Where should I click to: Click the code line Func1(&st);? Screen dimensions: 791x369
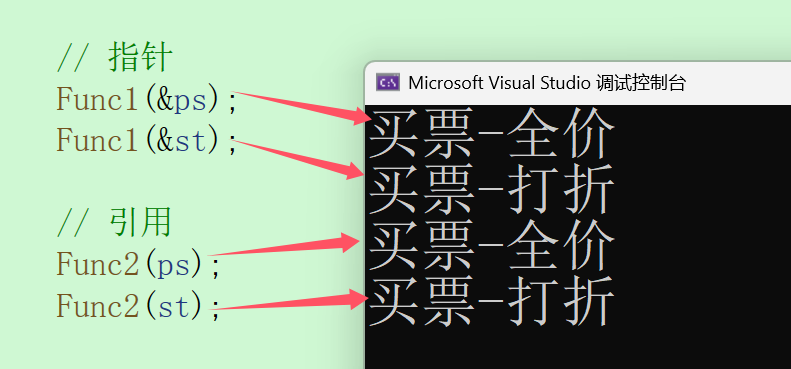[x=146, y=140]
